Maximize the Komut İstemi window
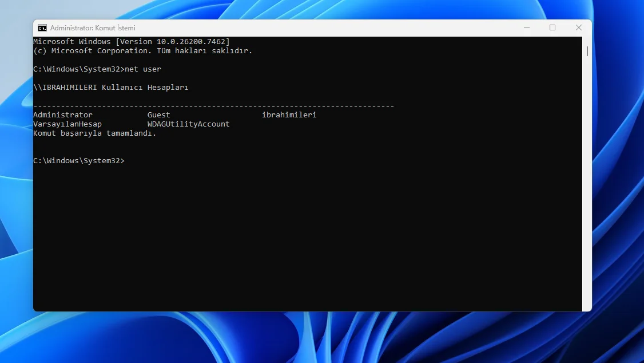This screenshot has width=644, height=363. [552, 27]
